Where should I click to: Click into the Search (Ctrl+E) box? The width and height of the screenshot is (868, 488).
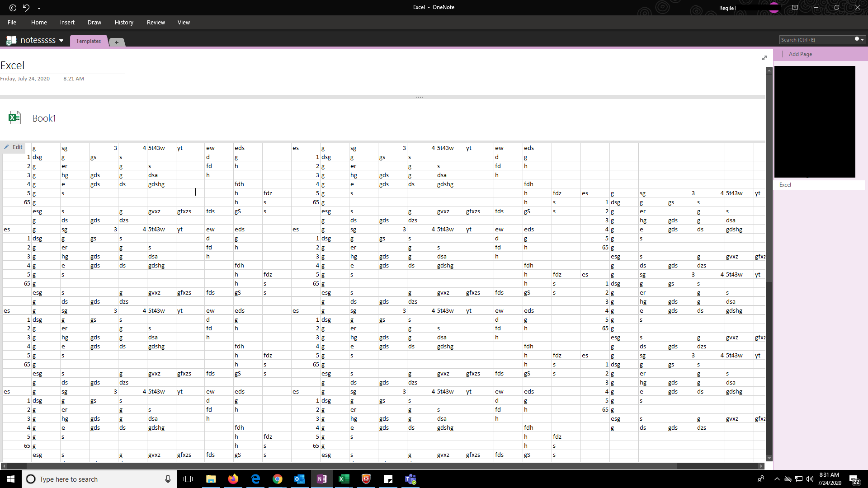816,40
